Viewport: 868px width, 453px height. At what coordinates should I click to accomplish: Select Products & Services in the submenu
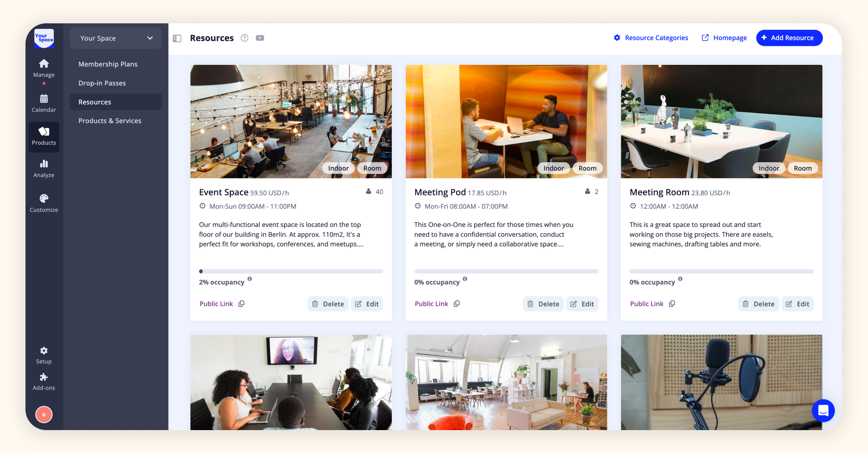click(x=110, y=121)
